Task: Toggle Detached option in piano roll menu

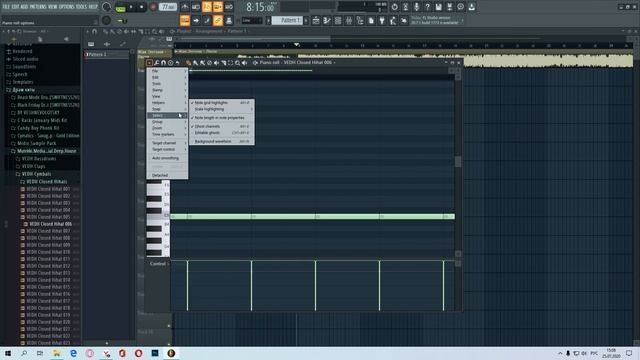Action: click(x=167, y=176)
